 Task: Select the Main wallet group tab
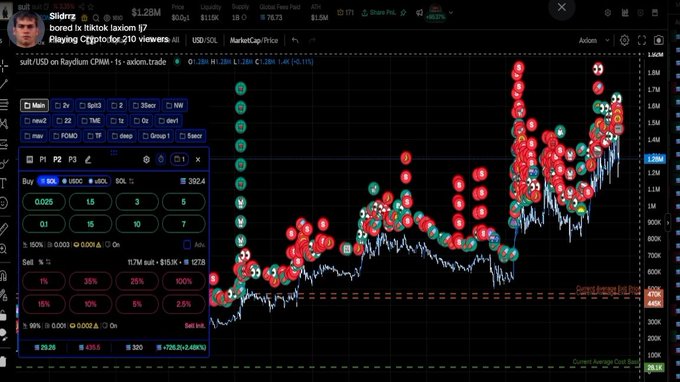34,105
